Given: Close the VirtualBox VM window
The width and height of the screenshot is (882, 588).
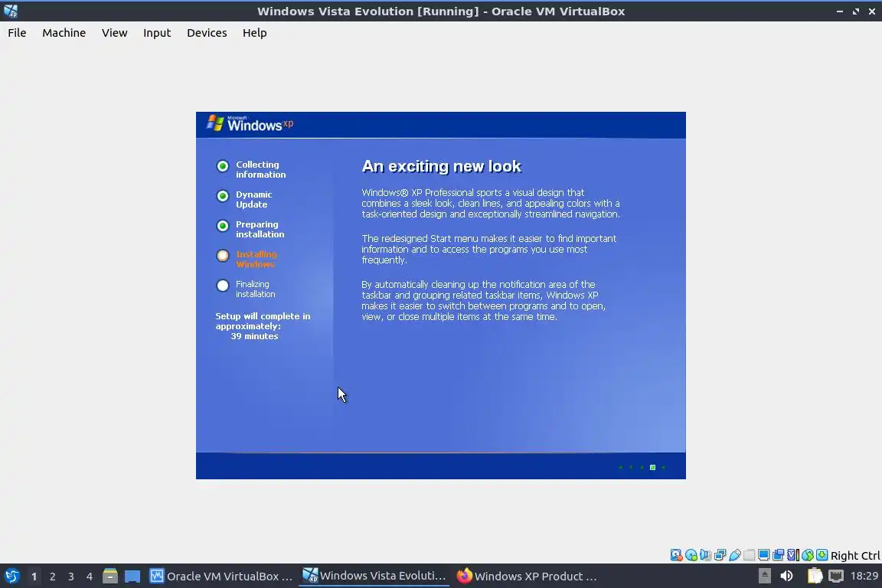Looking at the screenshot, I should [872, 11].
